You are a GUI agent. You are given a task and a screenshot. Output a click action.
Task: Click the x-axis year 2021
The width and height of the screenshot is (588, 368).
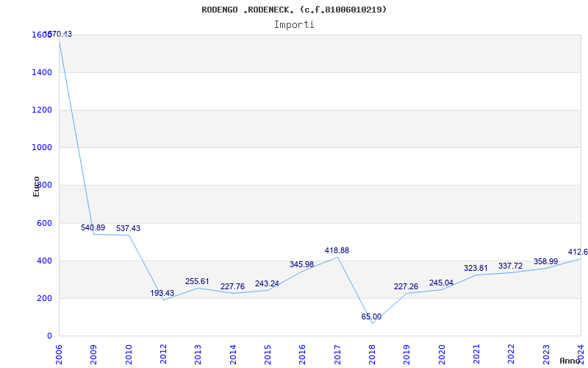(476, 355)
